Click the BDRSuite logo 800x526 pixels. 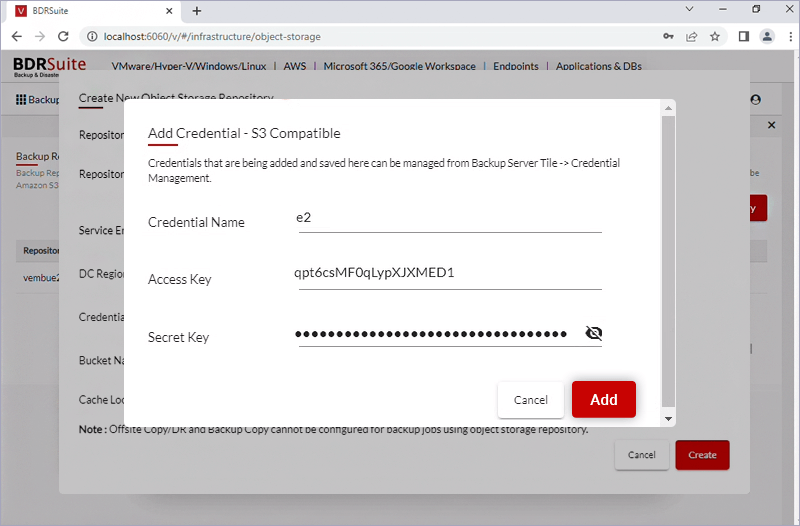pos(49,67)
